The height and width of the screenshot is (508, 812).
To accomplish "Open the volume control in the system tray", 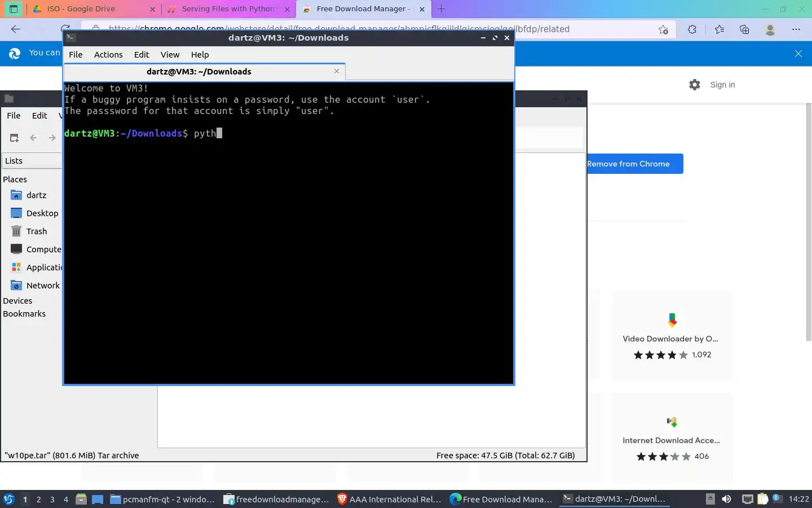I will [x=726, y=499].
